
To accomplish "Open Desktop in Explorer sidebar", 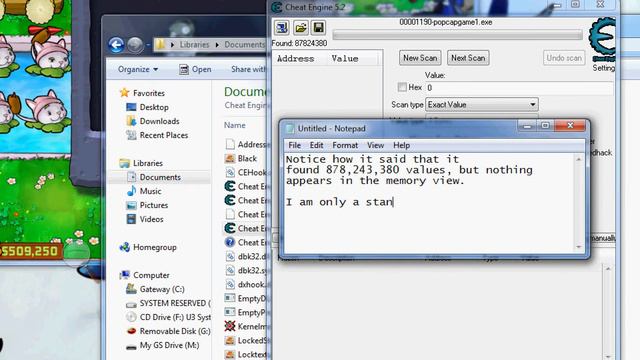I will tap(154, 107).
